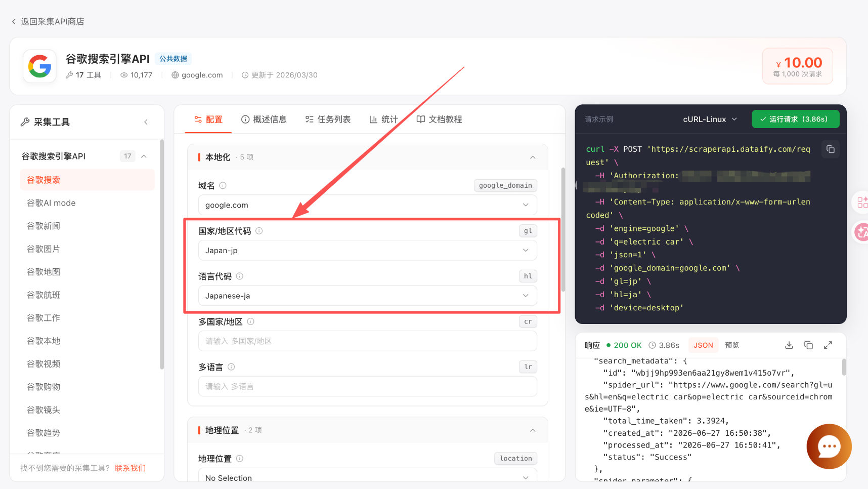Click the gl parameter tag
Image resolution: width=868 pixels, height=489 pixels.
point(528,231)
